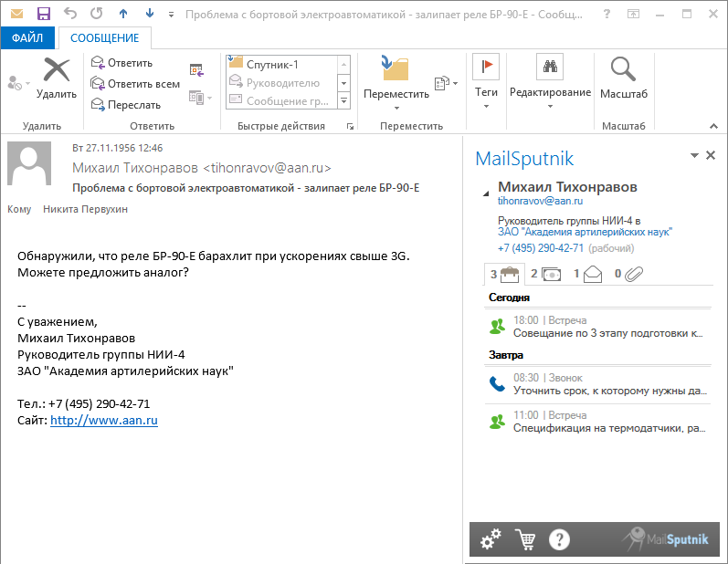This screenshot has height=564, width=728.
Task: Open the rules dropdown icon
Action: pos(446,83)
